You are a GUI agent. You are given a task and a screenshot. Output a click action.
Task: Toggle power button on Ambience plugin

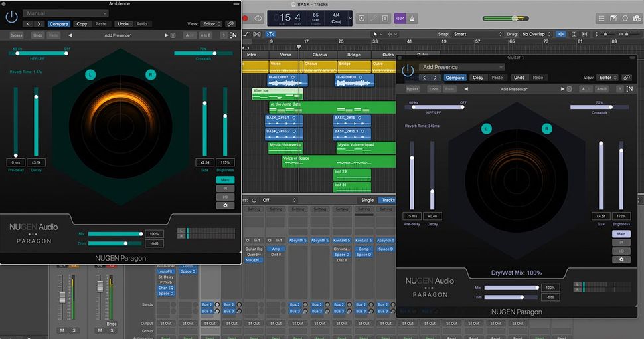(11, 17)
